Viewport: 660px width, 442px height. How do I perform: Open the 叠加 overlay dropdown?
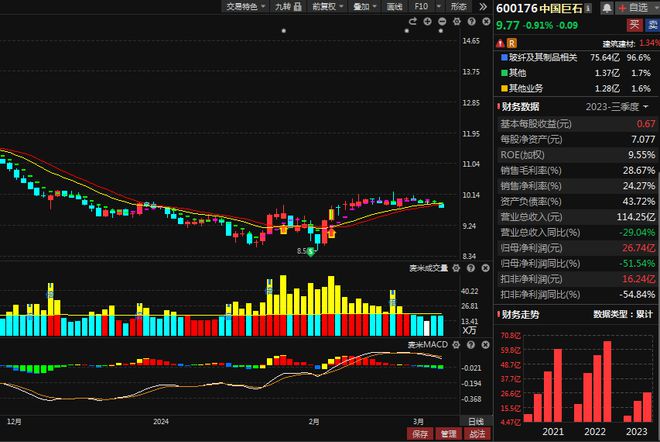coord(365,6)
